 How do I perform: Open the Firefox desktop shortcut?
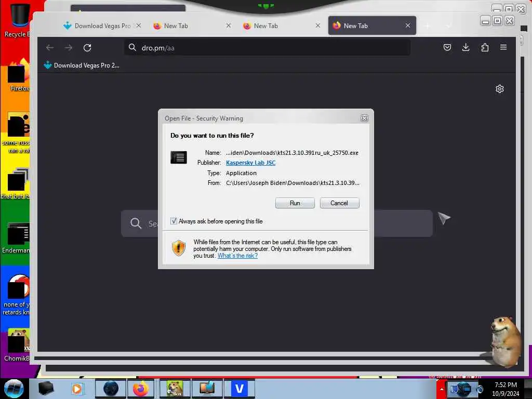tap(18, 75)
